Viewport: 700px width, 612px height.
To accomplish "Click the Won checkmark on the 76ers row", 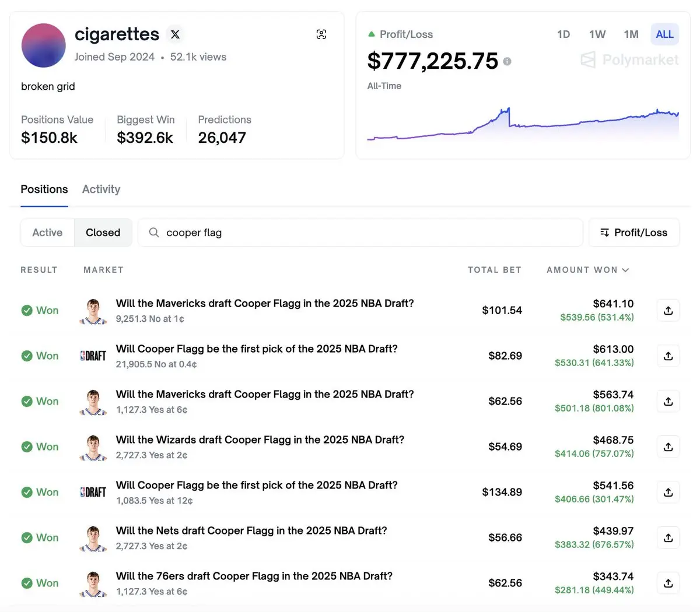I will (x=27, y=583).
